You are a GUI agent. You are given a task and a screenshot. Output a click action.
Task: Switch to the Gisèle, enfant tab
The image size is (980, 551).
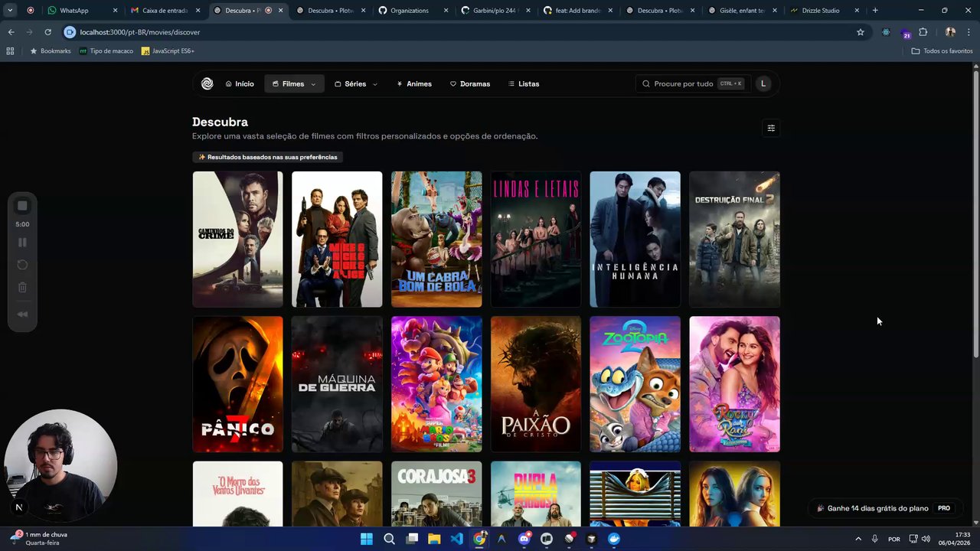(744, 11)
